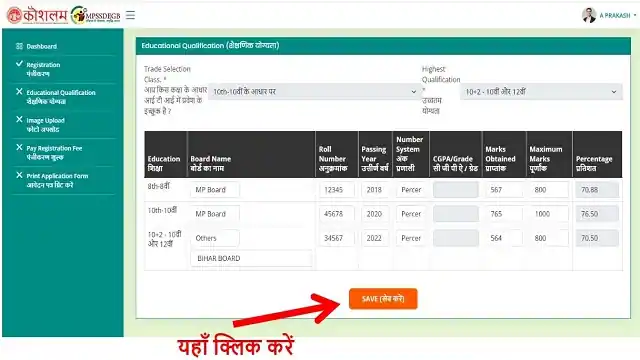Click the 10th education row label
This screenshot has height=360, width=640.
pos(162,210)
